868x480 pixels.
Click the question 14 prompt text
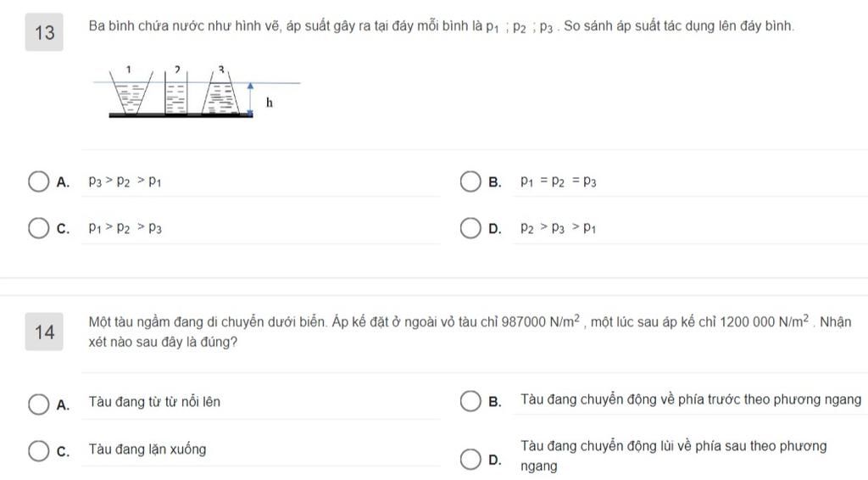tap(470, 332)
